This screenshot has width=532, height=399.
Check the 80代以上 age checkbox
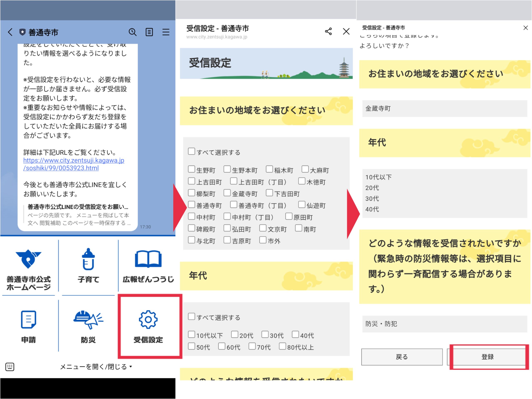point(282,346)
